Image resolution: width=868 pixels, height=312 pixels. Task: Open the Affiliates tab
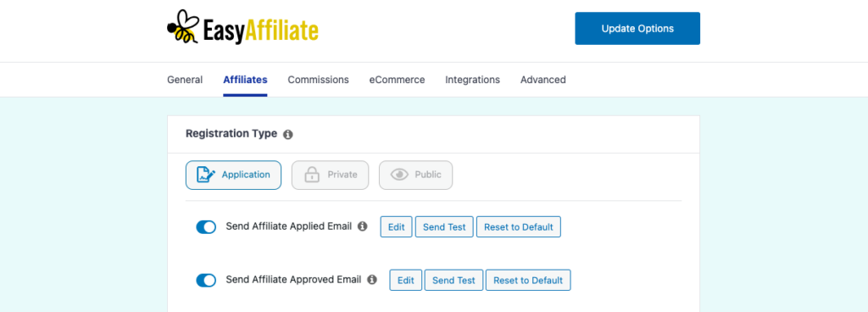(x=245, y=80)
